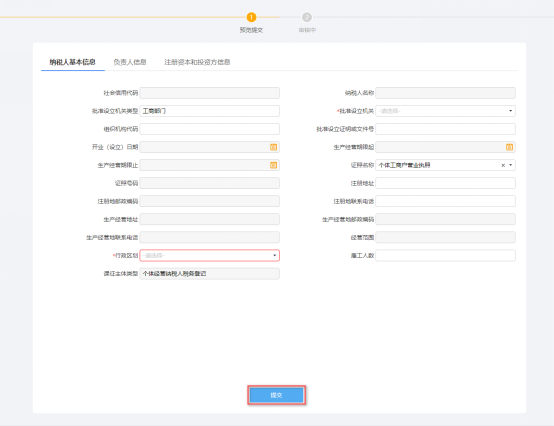The image size is (554, 426).
Task: Expand the 证照名称 dropdown arrow
Action: tap(511, 165)
